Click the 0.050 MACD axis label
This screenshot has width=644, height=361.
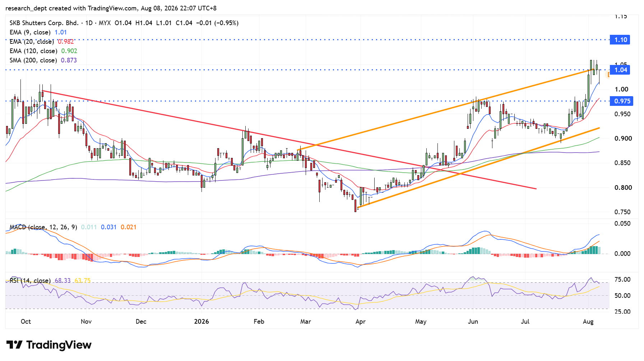(622, 224)
